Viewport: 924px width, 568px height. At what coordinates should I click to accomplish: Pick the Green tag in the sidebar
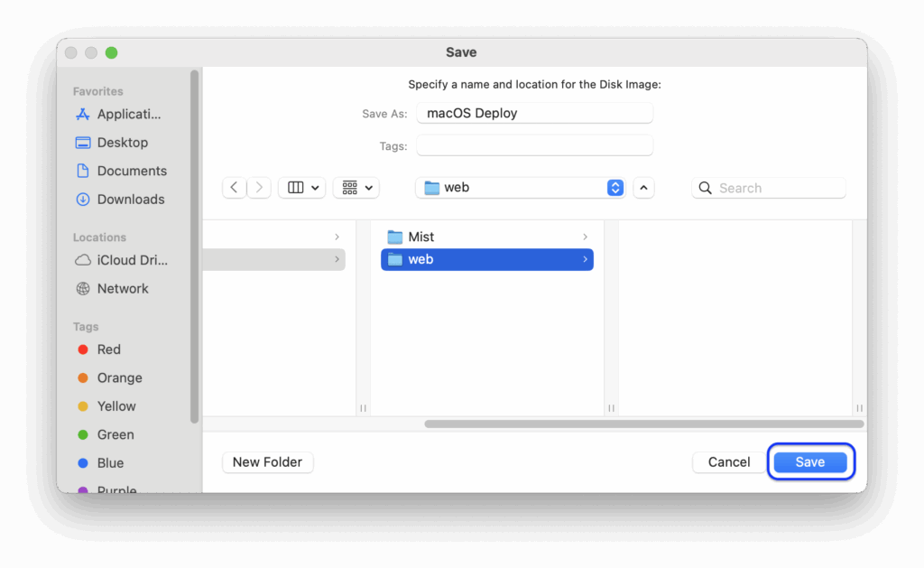tap(106, 434)
